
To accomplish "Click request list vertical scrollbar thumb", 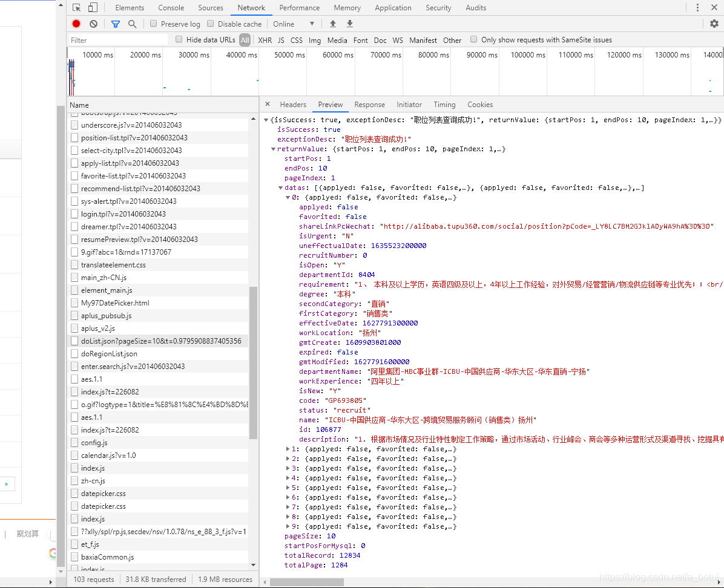I will [x=253, y=363].
